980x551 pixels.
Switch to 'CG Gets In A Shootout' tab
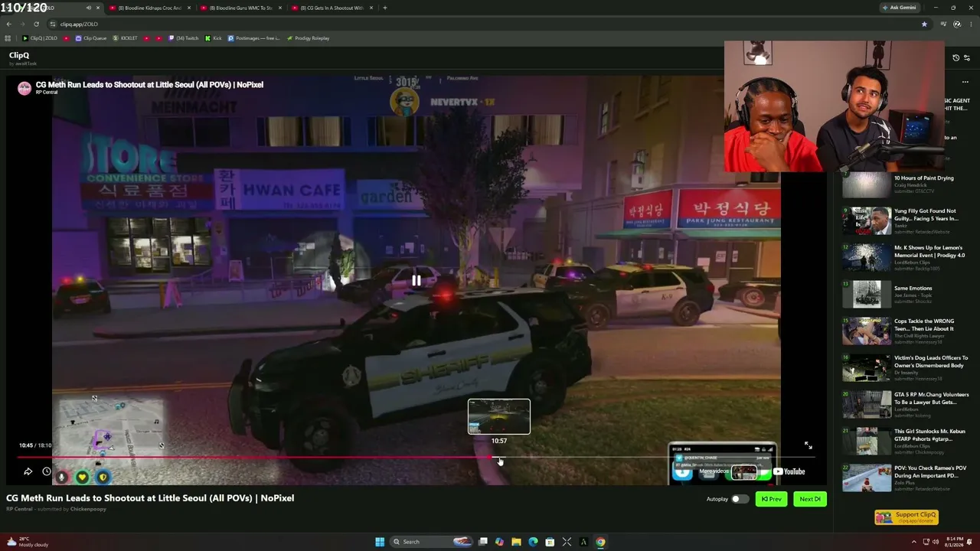click(x=332, y=8)
